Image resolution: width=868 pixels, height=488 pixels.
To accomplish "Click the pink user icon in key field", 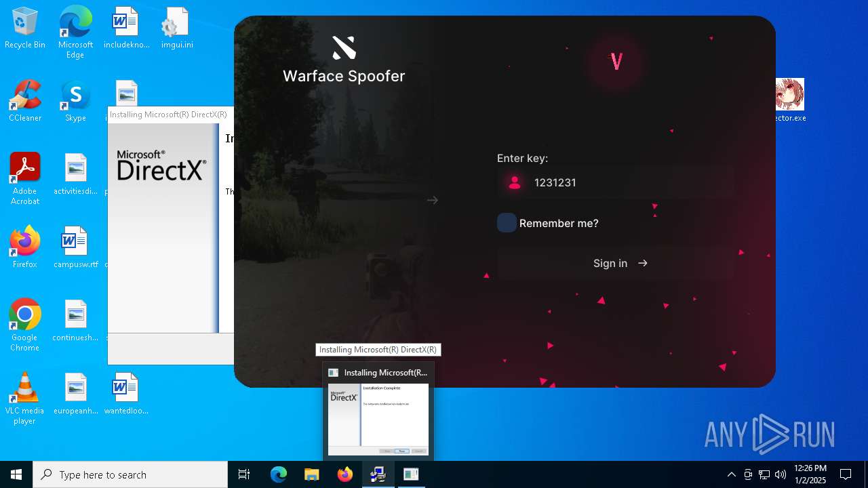I will [515, 182].
